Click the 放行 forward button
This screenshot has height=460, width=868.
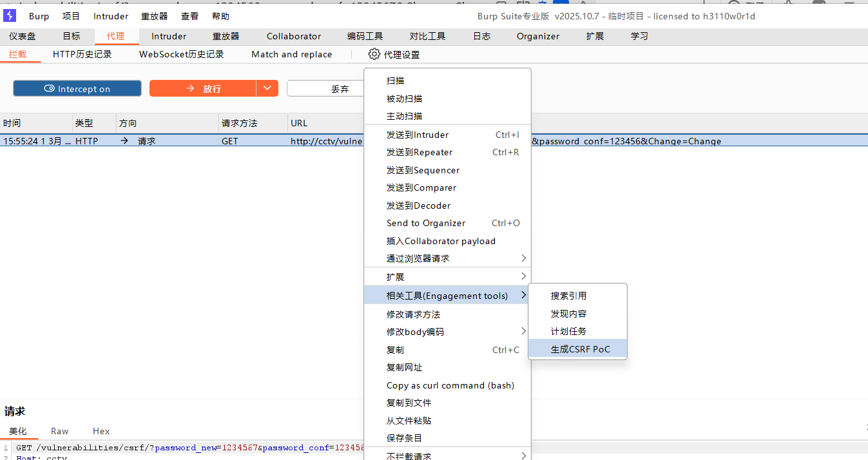click(203, 88)
